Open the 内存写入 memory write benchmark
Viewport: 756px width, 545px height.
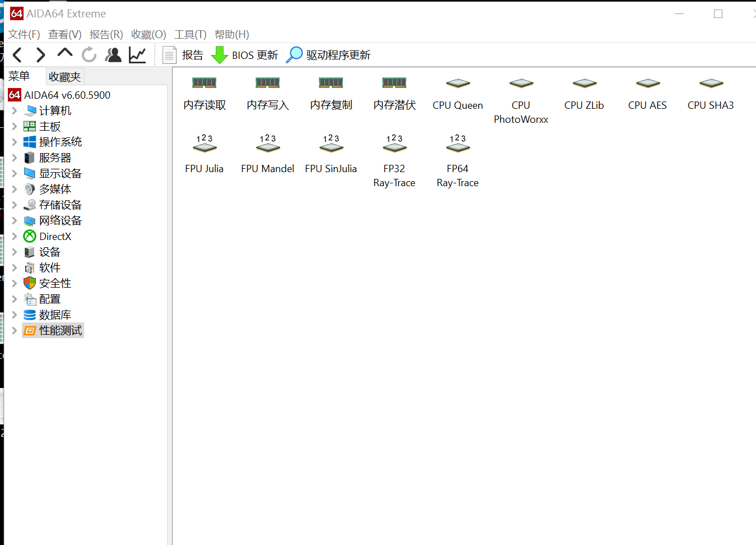[x=268, y=94]
